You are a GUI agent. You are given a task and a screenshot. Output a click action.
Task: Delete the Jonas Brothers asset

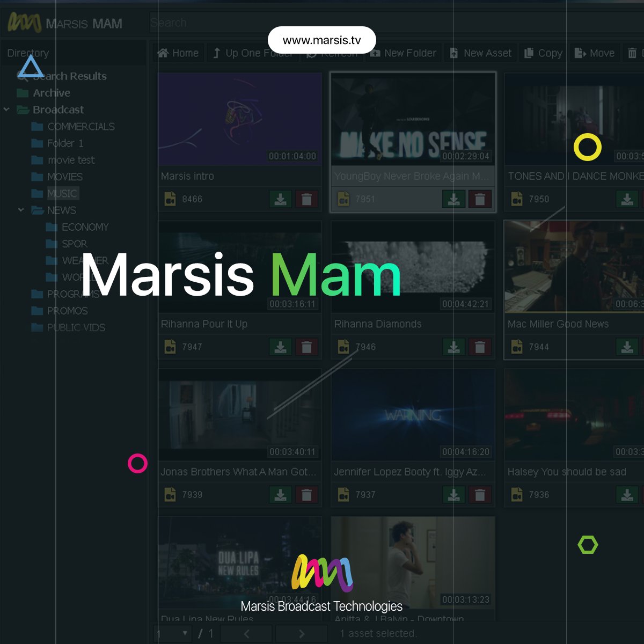tap(306, 495)
